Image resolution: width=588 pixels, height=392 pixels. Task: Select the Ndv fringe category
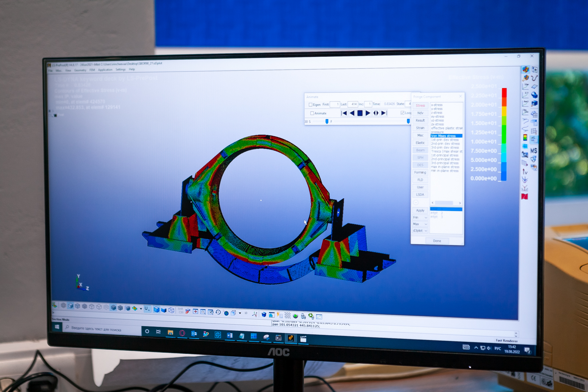click(x=420, y=113)
